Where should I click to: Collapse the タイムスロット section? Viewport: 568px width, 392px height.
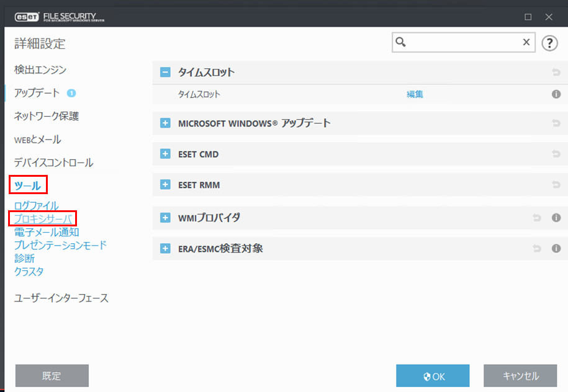[x=165, y=72]
